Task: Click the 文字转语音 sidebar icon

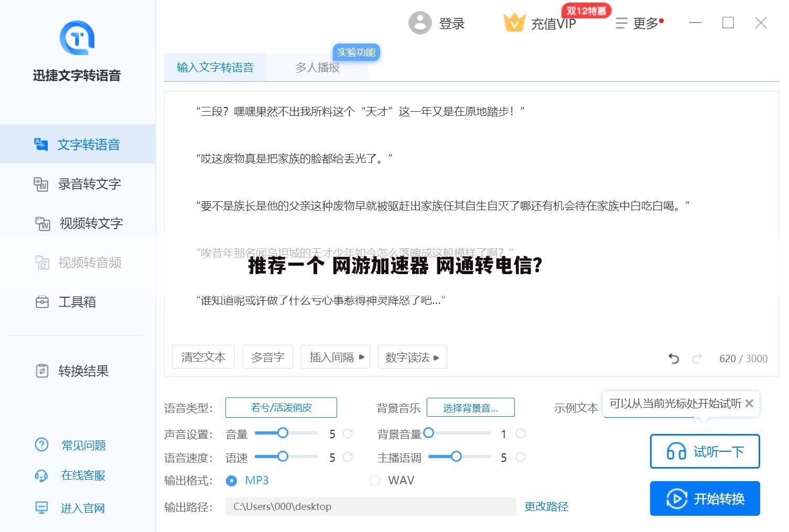Action: (x=41, y=144)
